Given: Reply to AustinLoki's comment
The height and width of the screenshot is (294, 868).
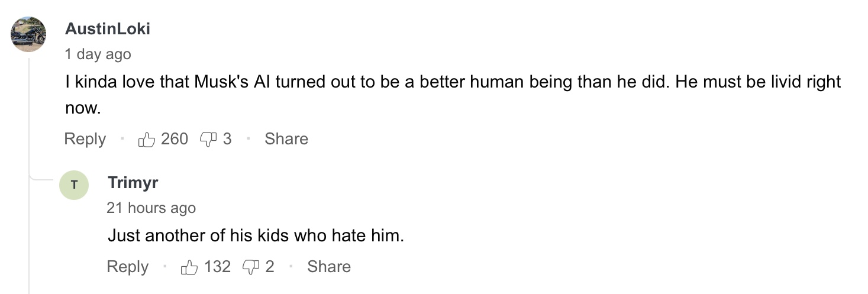Looking at the screenshot, I should pyautogui.click(x=85, y=139).
